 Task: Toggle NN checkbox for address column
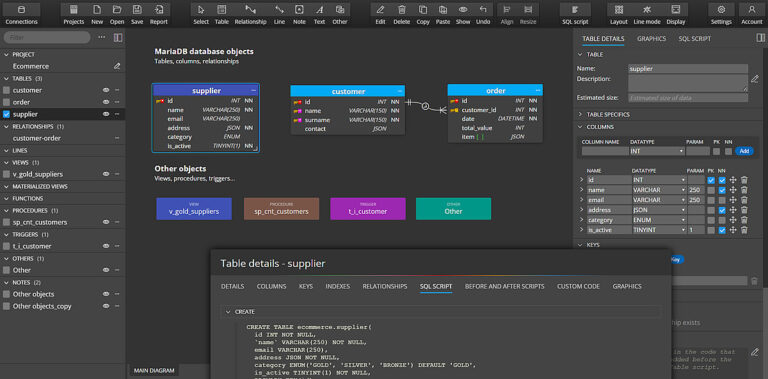pos(721,210)
